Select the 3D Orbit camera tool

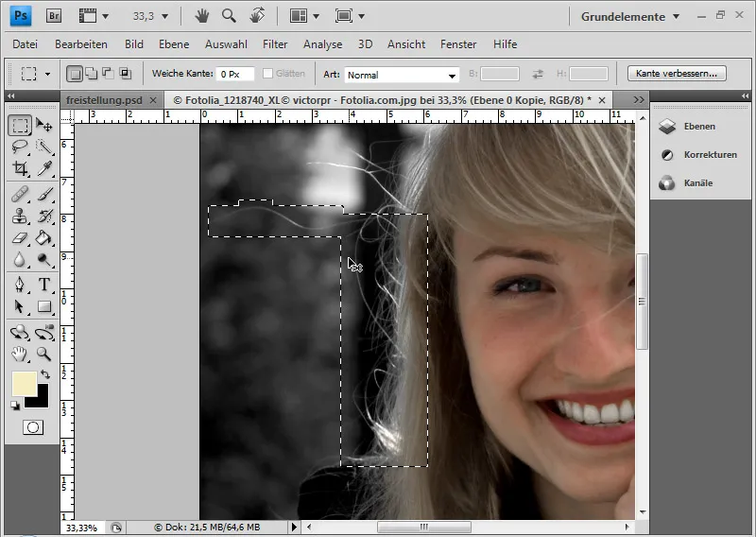44,333
